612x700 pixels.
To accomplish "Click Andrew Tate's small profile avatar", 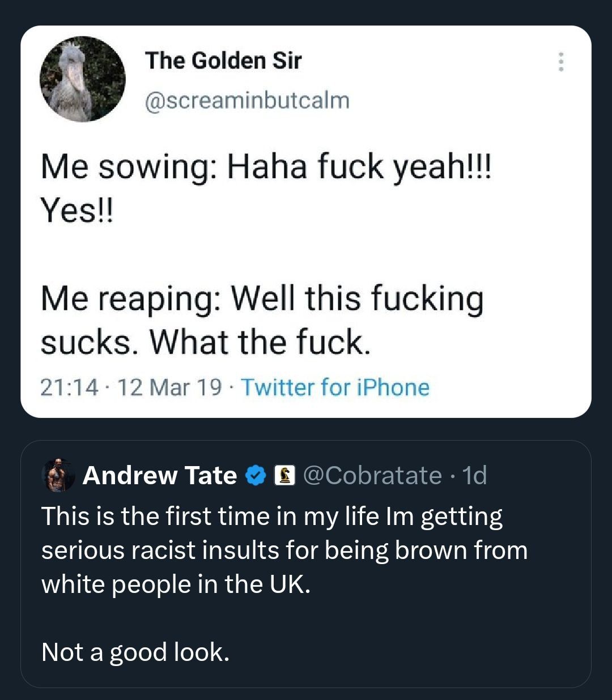I will (x=58, y=475).
